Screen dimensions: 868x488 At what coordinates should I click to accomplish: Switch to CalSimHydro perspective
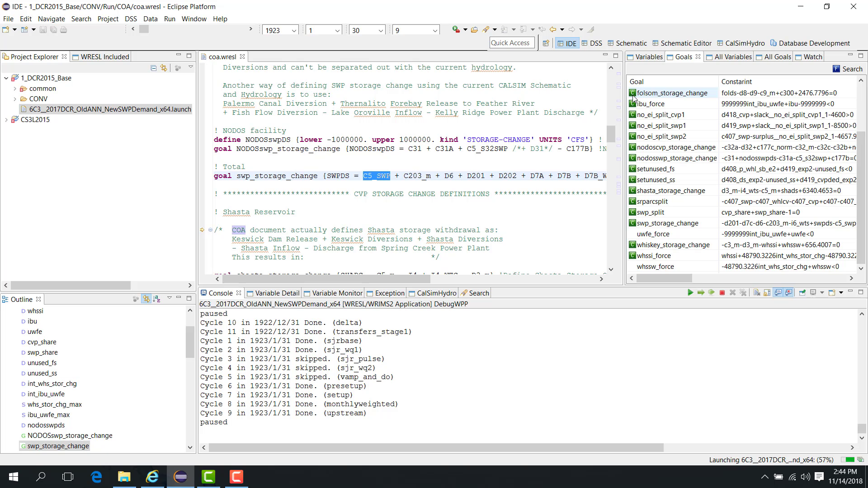(x=741, y=43)
